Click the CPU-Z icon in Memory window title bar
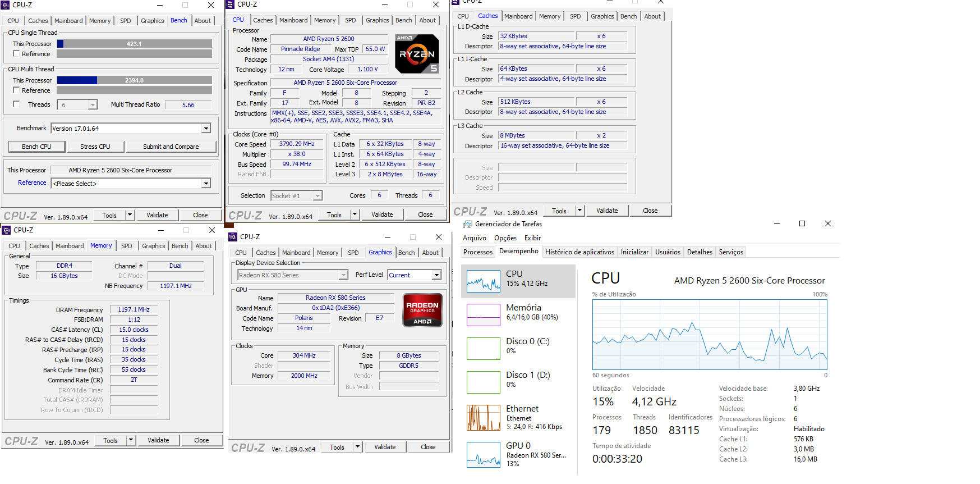 [6, 230]
